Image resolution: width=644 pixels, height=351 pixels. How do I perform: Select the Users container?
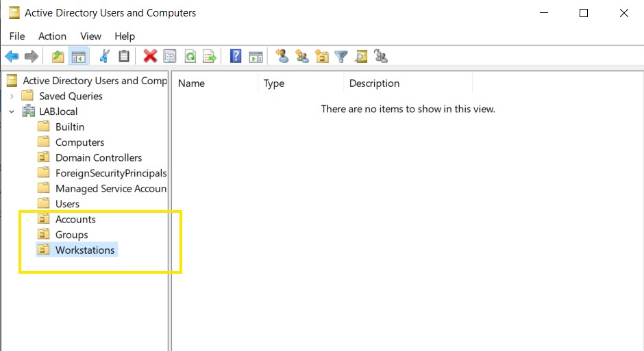pyautogui.click(x=67, y=204)
